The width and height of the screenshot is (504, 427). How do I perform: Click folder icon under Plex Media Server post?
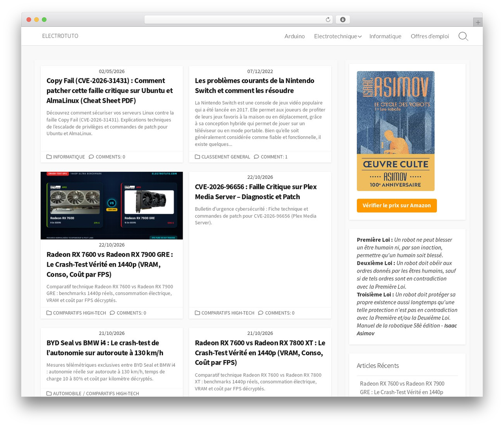[198, 313]
